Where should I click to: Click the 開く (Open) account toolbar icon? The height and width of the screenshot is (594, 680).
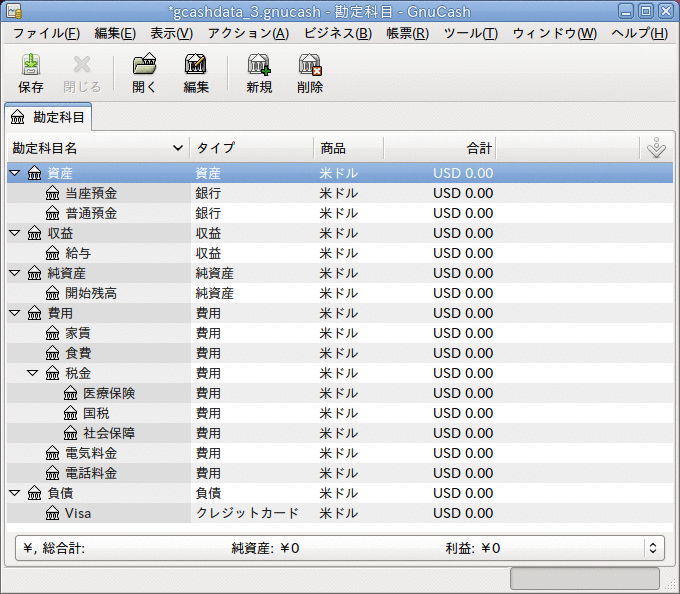pyautogui.click(x=144, y=74)
